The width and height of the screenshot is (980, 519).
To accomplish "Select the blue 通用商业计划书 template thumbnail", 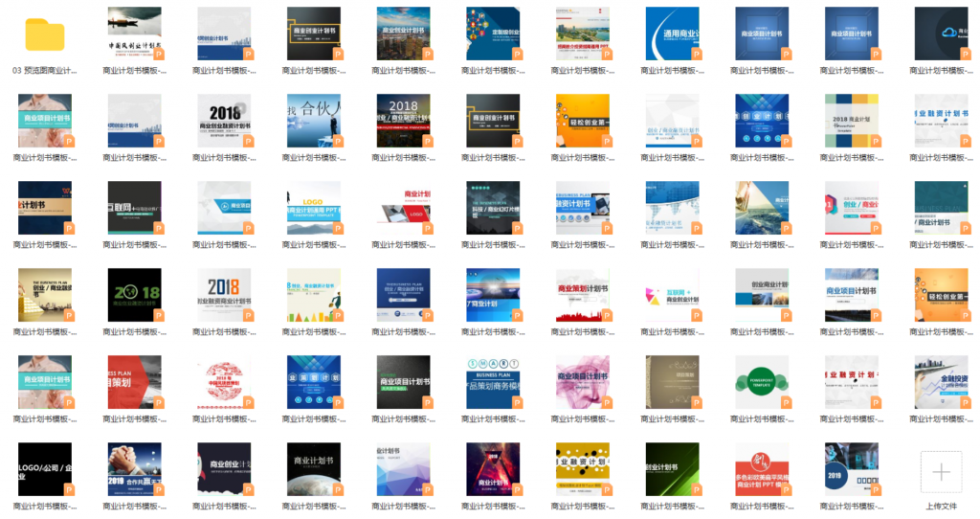I will point(672,34).
